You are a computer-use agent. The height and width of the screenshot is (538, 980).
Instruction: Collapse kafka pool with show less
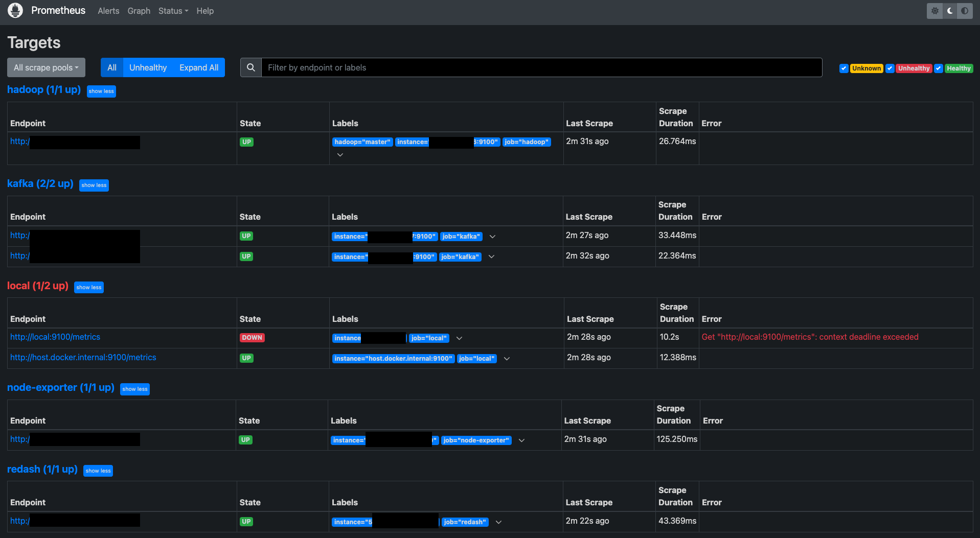coord(94,185)
